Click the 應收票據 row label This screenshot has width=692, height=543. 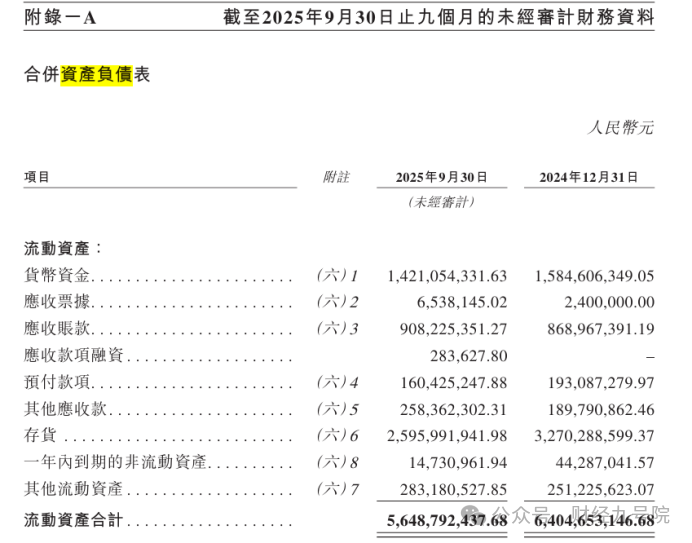pos(57,302)
